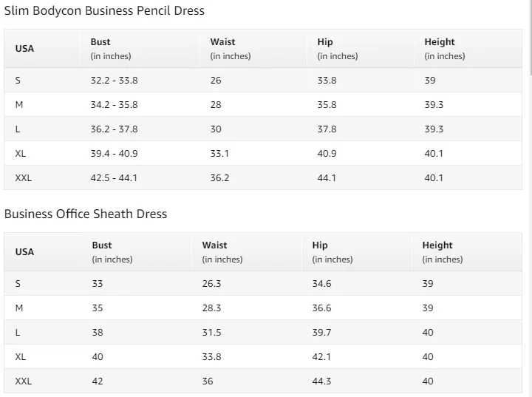The width and height of the screenshot is (532, 397).
Task: Click hip value 35.8 in Pencil Dress M row
Action: click(327, 105)
